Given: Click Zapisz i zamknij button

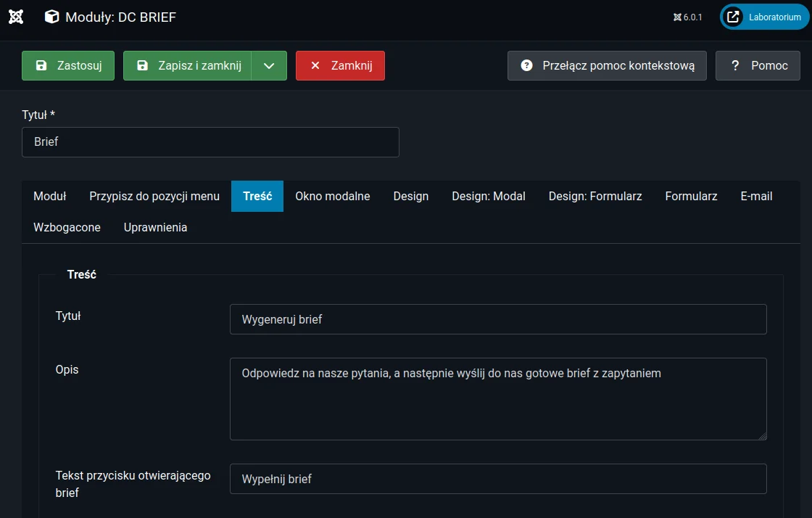Looking at the screenshot, I should 188,65.
